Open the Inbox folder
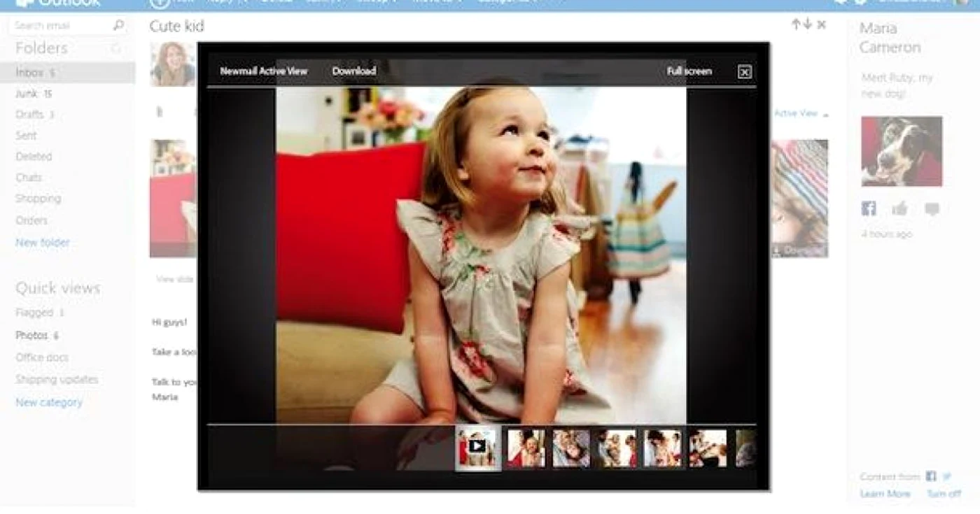Image resolution: width=980 pixels, height=514 pixels. [x=67, y=72]
